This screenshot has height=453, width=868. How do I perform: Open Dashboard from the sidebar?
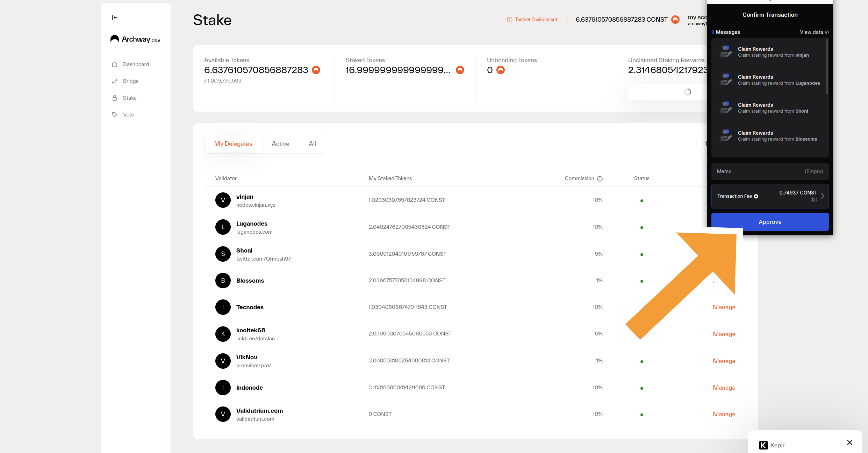pos(136,64)
